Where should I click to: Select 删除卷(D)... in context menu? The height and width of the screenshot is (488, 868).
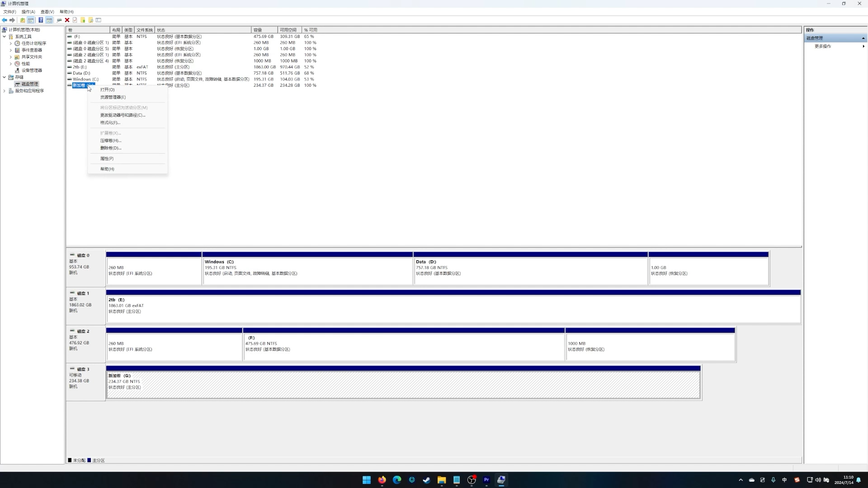(x=110, y=148)
